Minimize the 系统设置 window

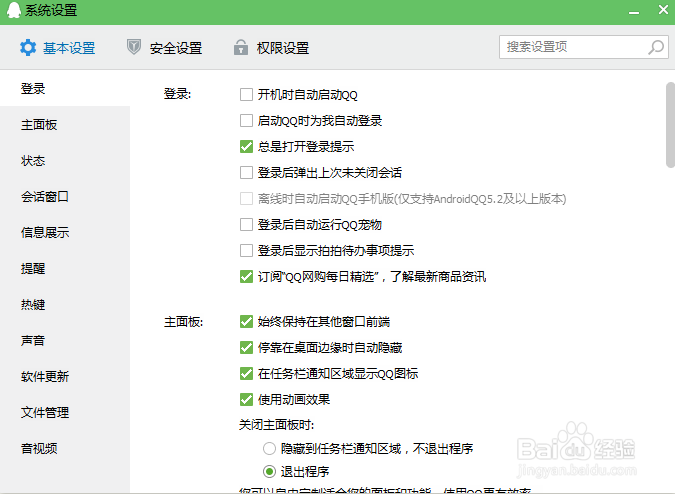pos(634,12)
